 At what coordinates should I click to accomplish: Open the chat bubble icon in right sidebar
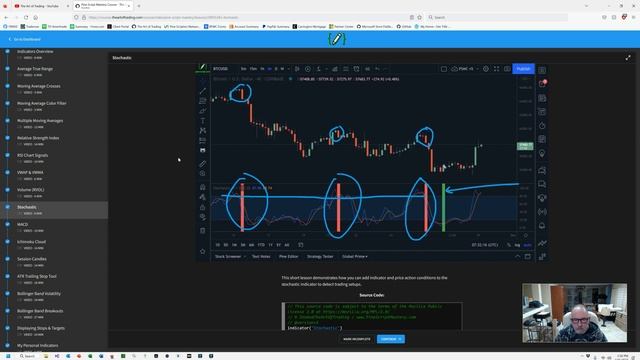[x=542, y=184]
